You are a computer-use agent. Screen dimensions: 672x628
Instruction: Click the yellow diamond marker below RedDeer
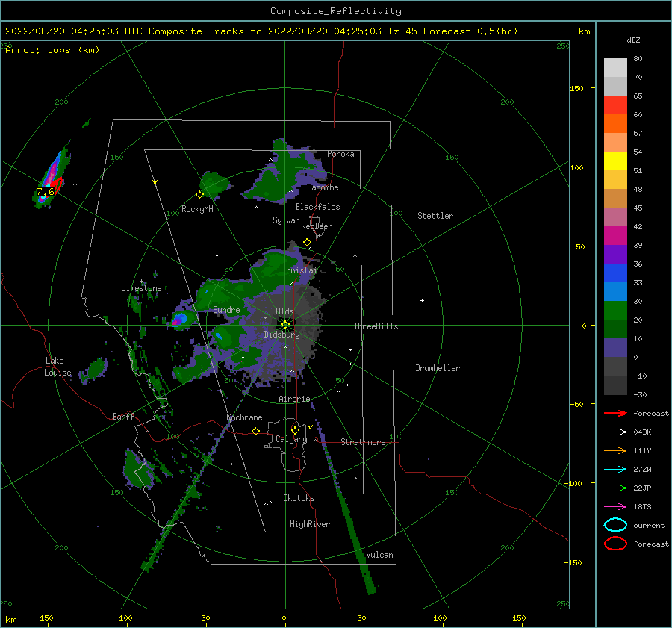coord(307,243)
